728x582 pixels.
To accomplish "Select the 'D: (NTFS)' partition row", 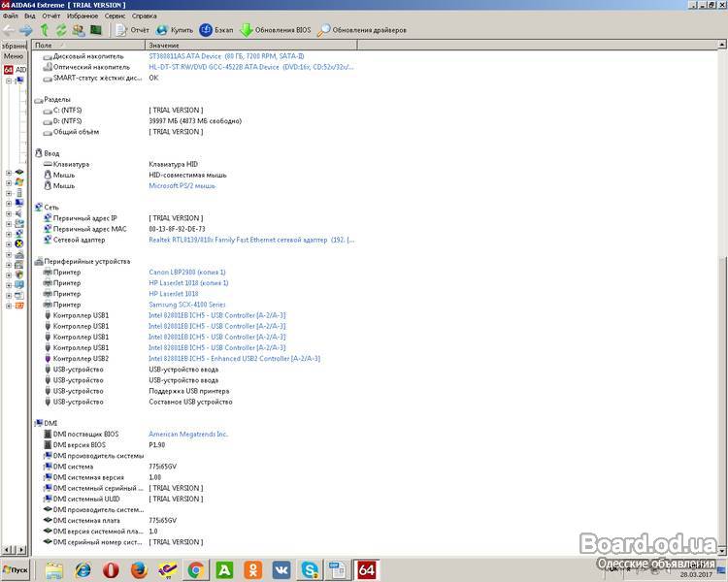I will tap(195, 121).
